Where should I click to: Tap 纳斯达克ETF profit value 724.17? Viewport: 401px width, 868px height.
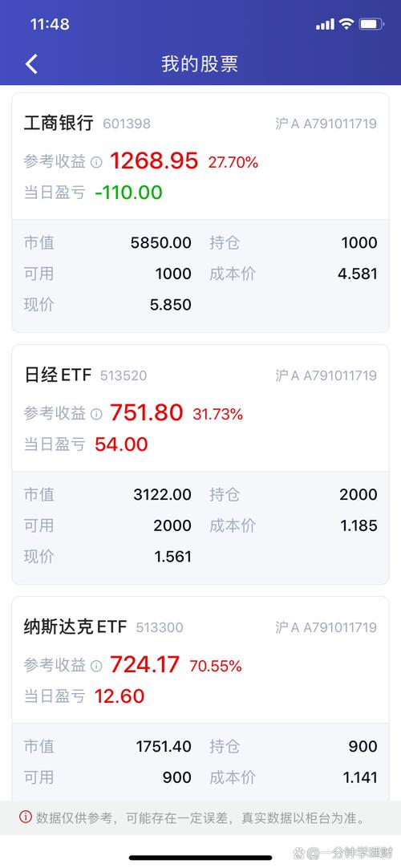pyautogui.click(x=145, y=664)
